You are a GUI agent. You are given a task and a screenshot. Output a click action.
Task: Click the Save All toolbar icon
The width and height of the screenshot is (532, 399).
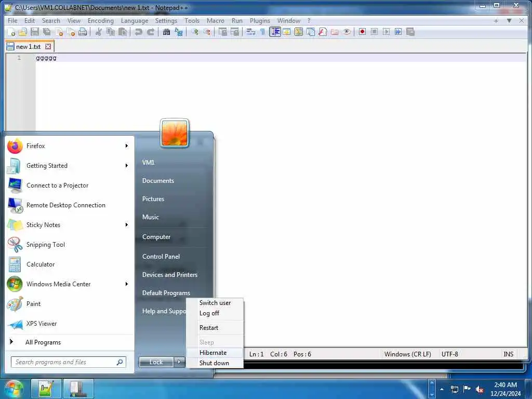[x=47, y=32]
